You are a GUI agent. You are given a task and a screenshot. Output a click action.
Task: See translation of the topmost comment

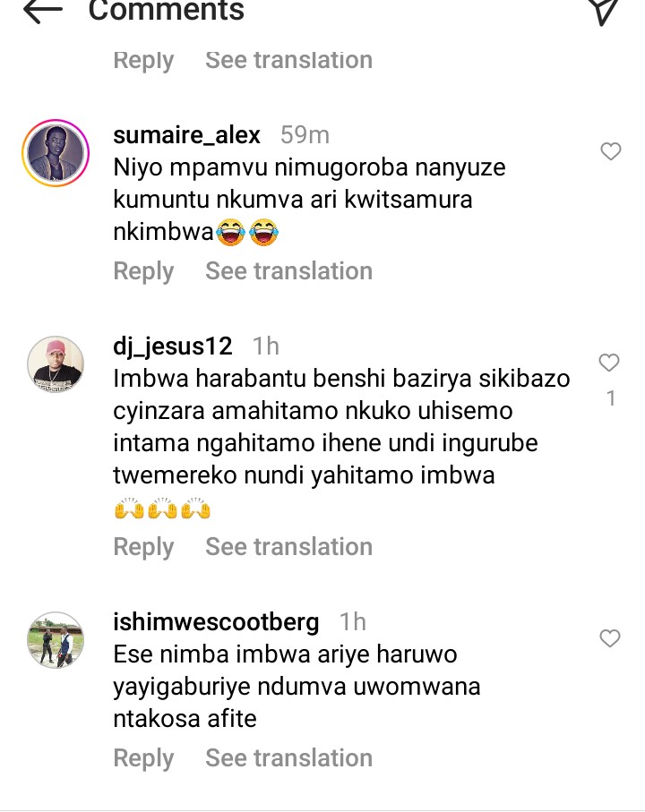coord(288,60)
